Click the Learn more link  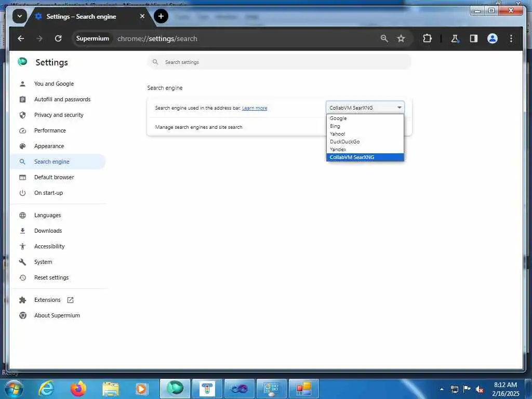click(x=255, y=108)
